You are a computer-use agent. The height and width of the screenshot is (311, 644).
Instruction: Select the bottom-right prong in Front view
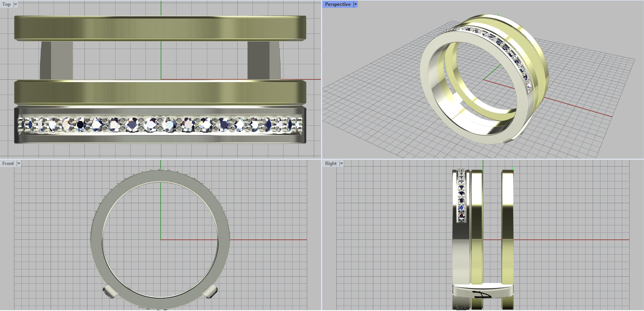coord(211,291)
